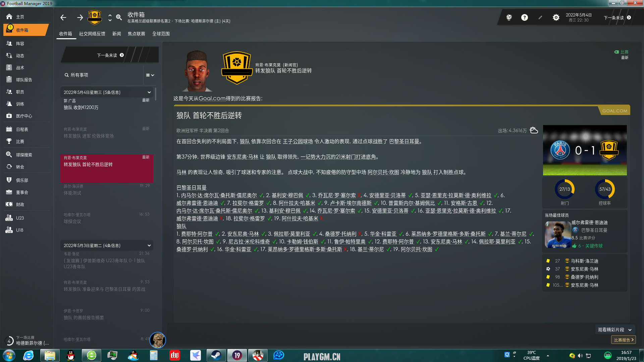The image size is (644, 362).
Task: Open 董事会 board in sidebar
Action: click(27, 192)
